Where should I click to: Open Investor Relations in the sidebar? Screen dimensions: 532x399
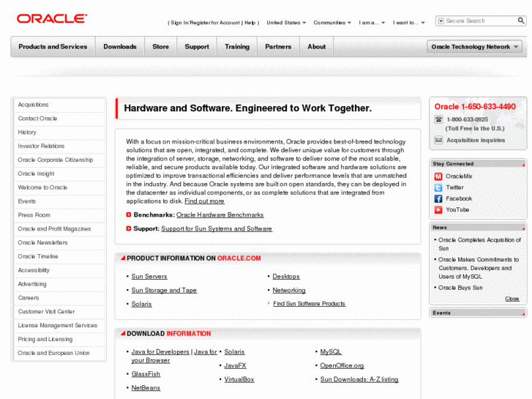point(41,146)
